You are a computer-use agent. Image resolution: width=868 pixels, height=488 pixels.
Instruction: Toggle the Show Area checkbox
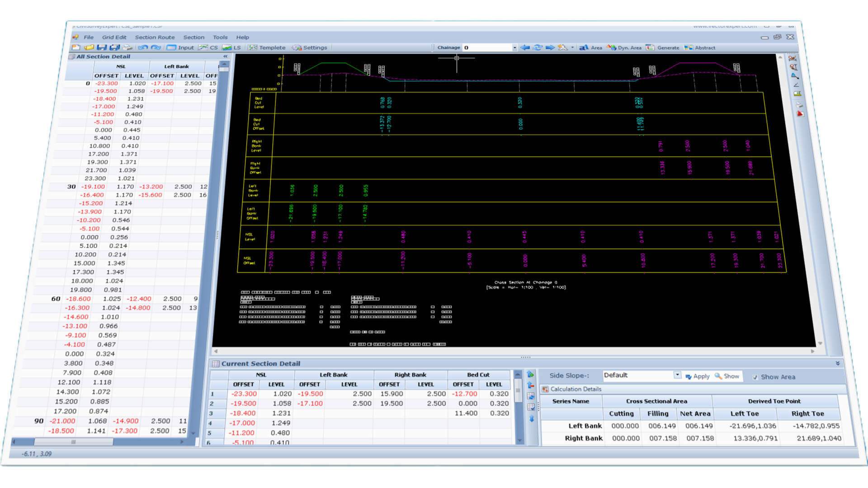pos(755,377)
